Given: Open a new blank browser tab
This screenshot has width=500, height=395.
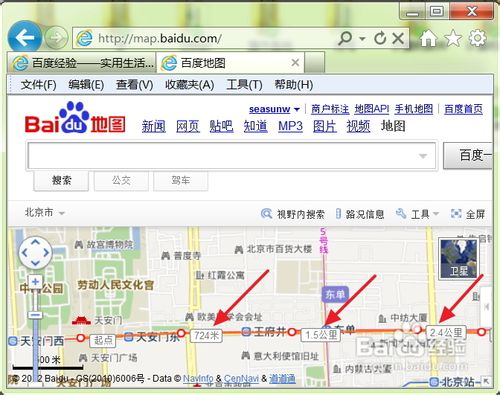Looking at the screenshot, I should 314,63.
